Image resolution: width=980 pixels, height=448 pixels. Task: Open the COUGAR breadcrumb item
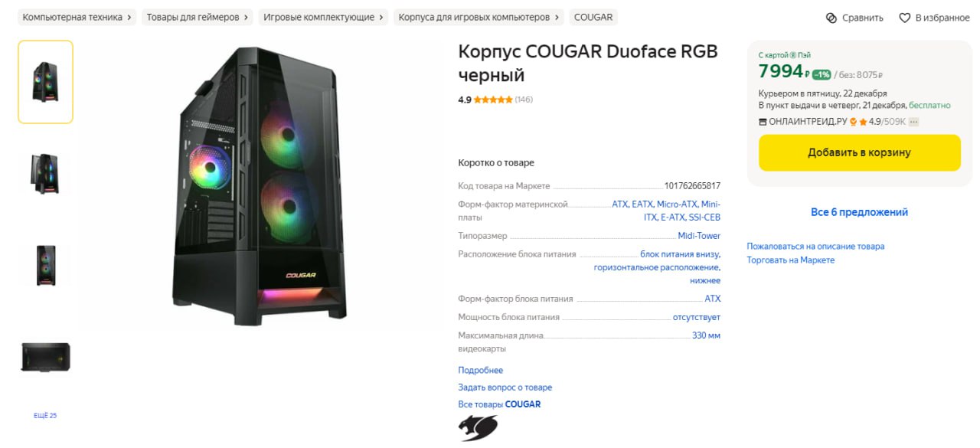point(593,17)
